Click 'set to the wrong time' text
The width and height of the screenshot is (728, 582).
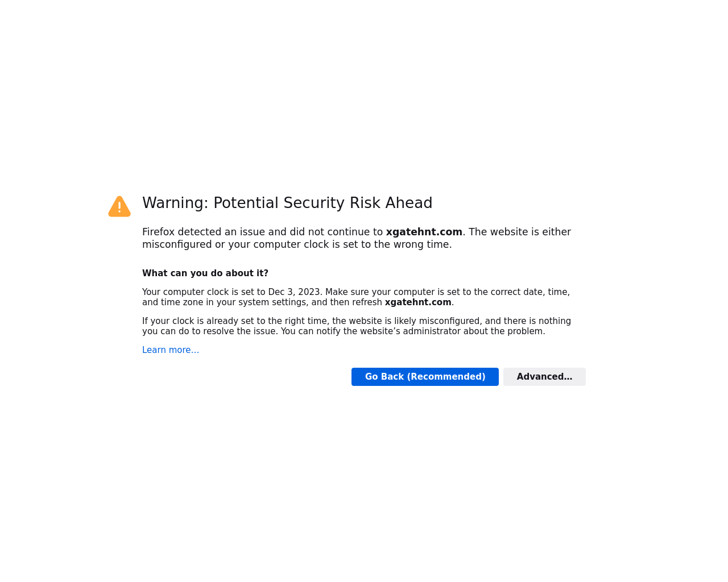396,244
